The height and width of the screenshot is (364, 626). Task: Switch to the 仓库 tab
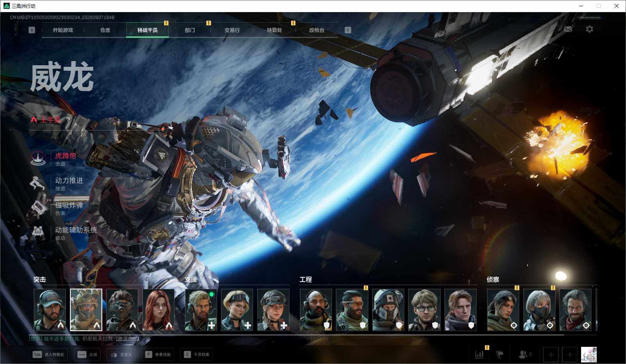point(105,30)
